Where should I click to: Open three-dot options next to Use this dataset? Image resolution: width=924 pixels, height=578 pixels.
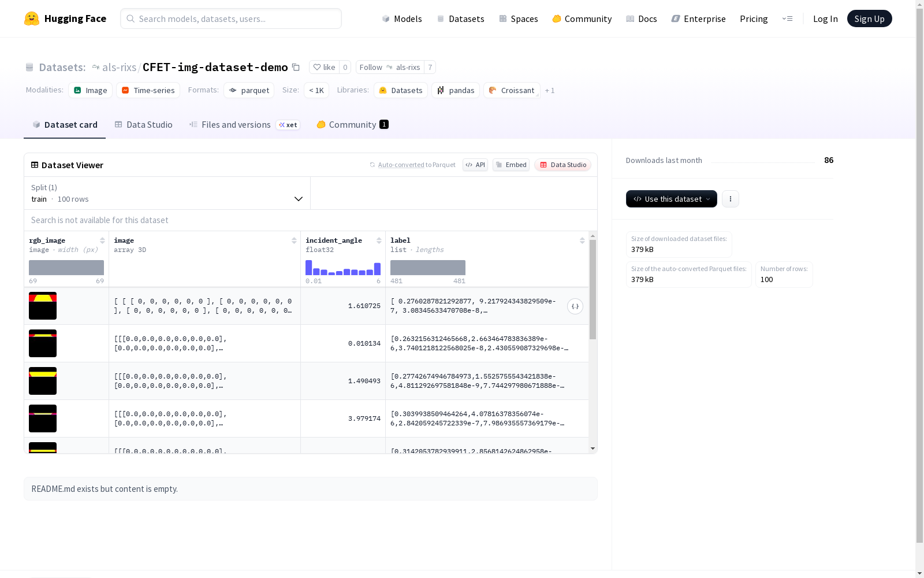(731, 199)
